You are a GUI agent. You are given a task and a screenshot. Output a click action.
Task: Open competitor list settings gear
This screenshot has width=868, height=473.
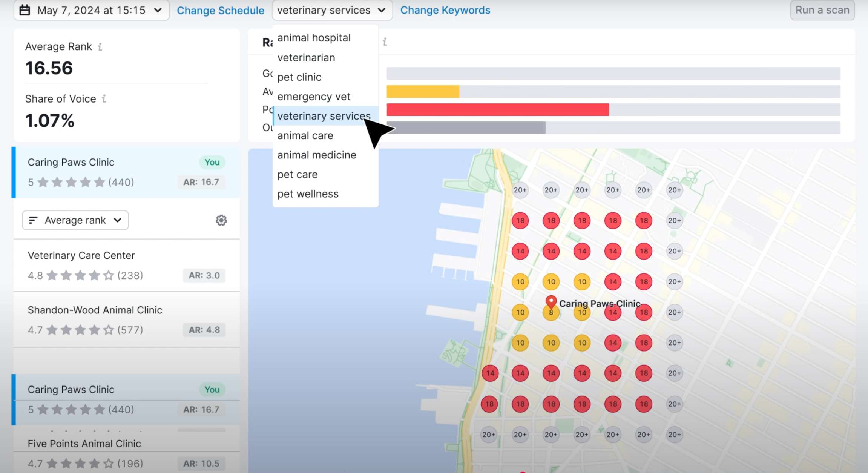(x=221, y=220)
